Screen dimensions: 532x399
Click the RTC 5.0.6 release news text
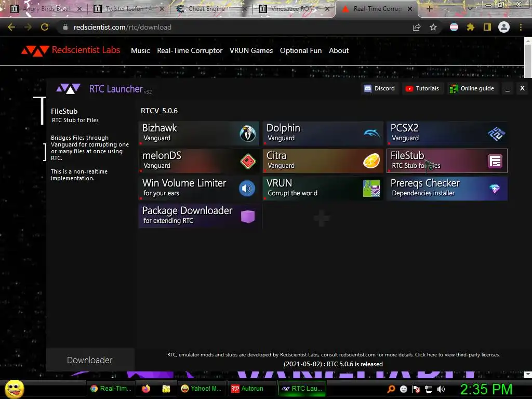click(x=333, y=364)
